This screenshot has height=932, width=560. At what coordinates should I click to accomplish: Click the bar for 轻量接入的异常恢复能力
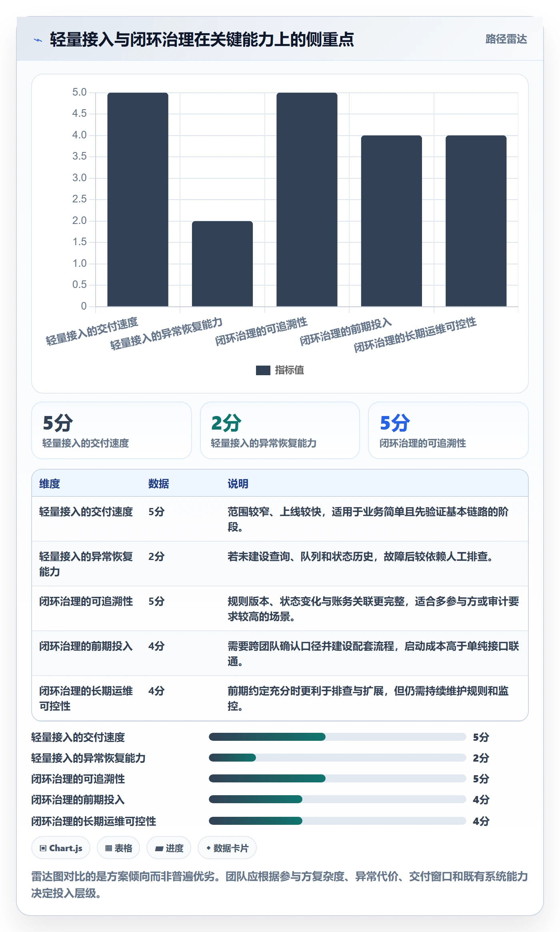(x=222, y=264)
